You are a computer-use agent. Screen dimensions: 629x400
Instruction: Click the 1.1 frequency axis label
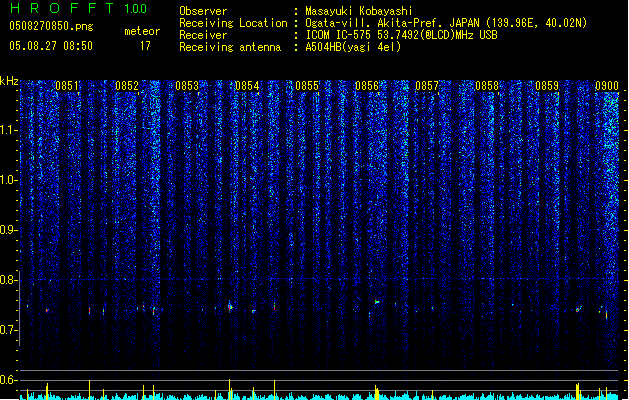click(x=8, y=130)
